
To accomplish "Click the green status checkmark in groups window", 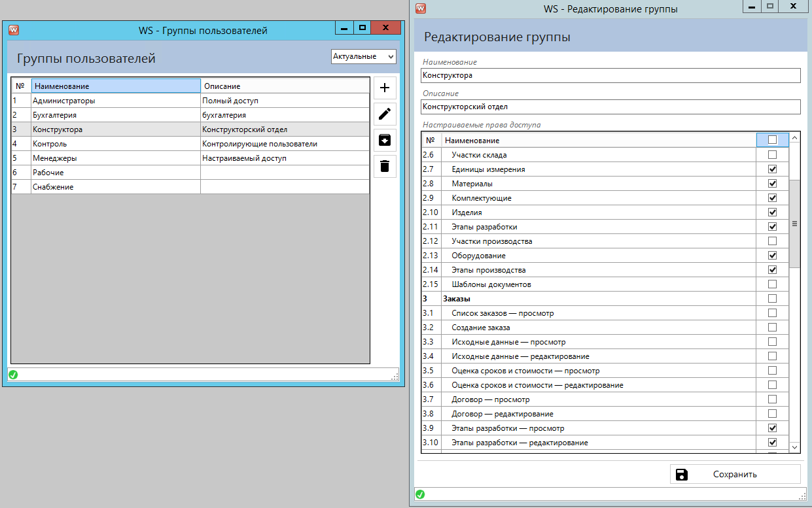I will pyautogui.click(x=13, y=375).
